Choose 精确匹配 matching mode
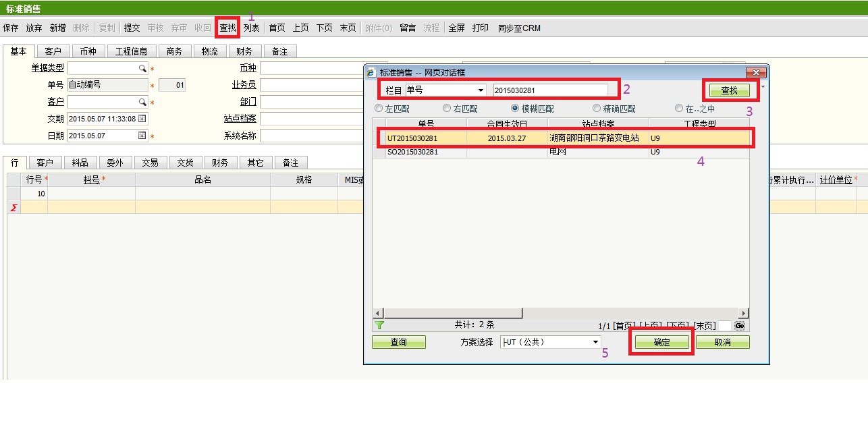Screen dimensions: 868x425 597,109
